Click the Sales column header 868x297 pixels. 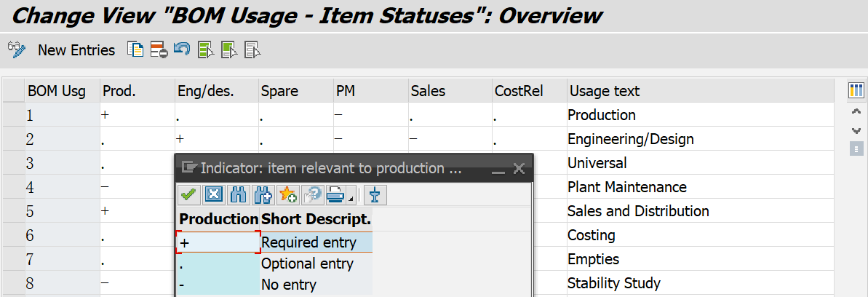450,91
